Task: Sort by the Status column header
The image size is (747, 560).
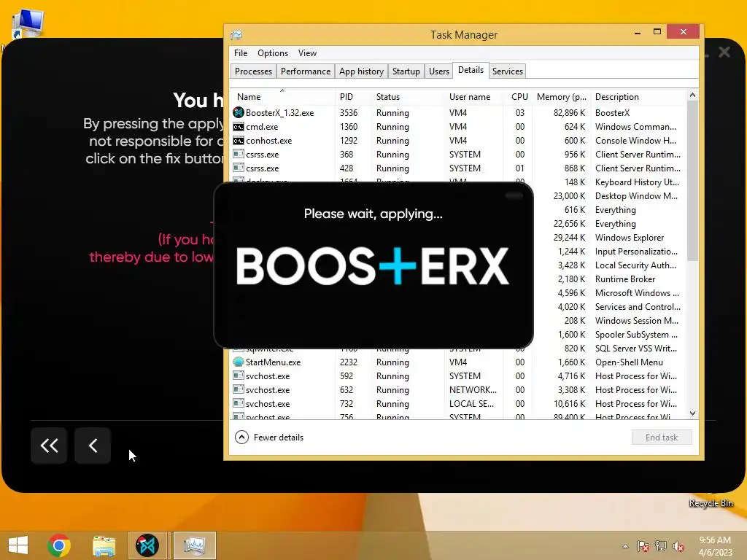Action: [x=407, y=97]
